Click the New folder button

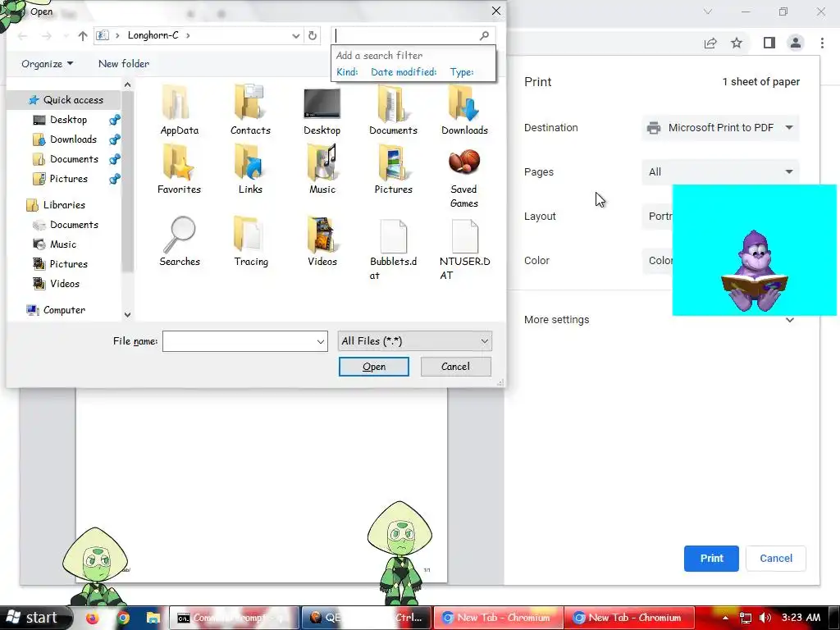pyautogui.click(x=124, y=64)
